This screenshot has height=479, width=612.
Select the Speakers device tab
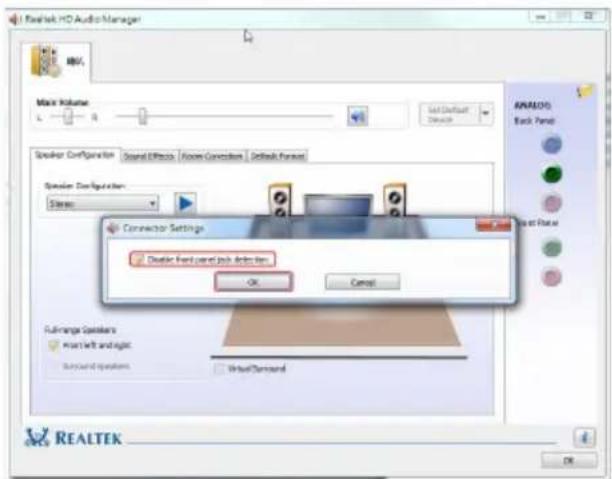(x=57, y=62)
